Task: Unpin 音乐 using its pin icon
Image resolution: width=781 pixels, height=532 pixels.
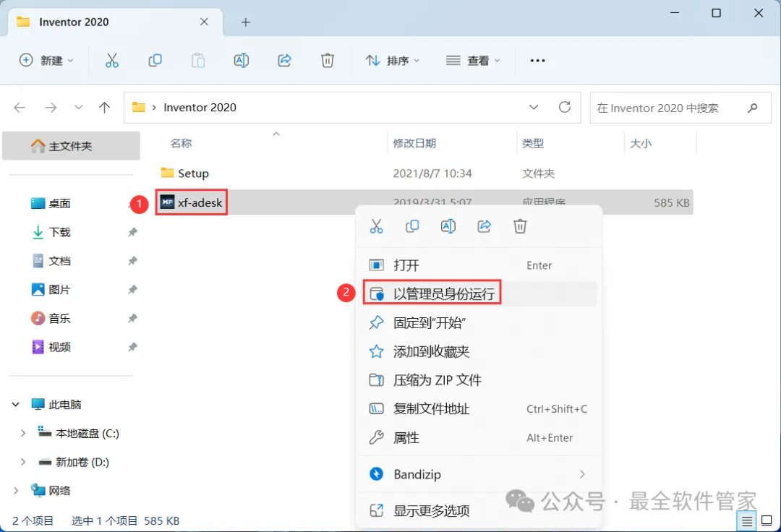Action: click(132, 319)
